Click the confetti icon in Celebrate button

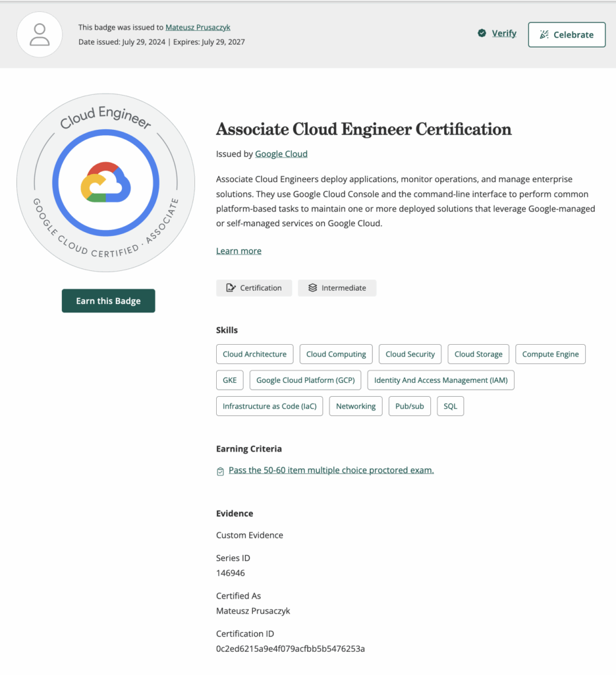544,35
